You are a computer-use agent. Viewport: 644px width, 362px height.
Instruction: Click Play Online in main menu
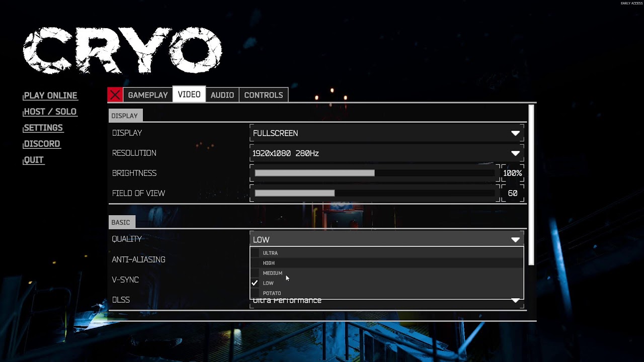(50, 96)
